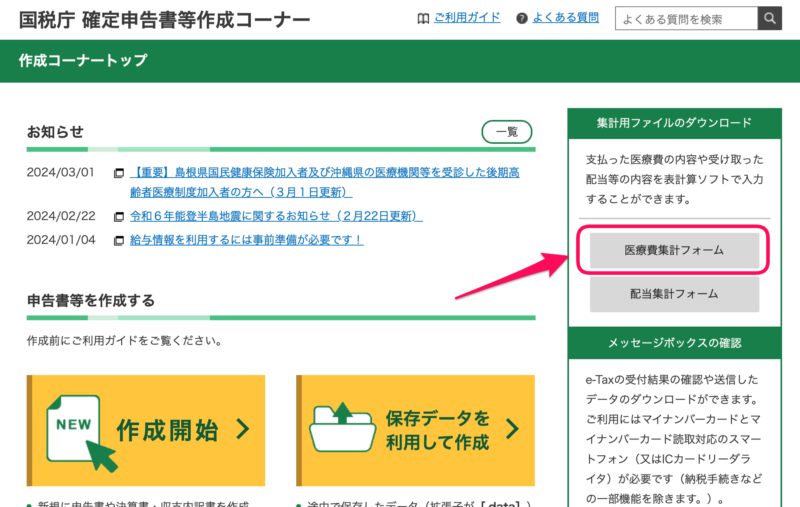Open the 【重要】島根県国民健康保険加入者 notice link

(x=324, y=182)
